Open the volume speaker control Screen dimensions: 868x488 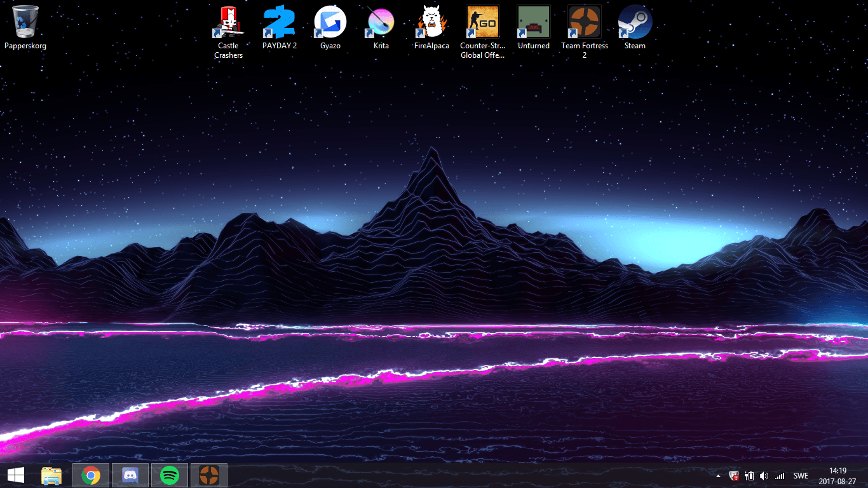point(764,476)
